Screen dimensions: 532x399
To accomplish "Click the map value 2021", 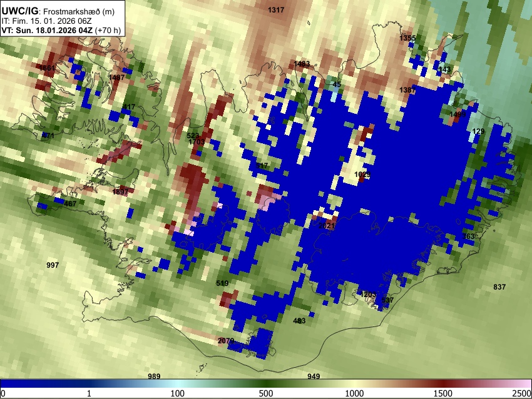I will [327, 225].
